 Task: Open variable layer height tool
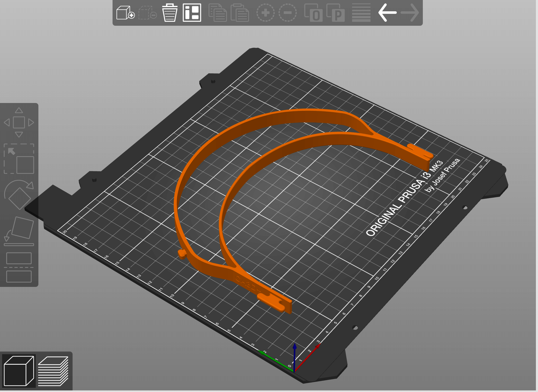pos(361,13)
